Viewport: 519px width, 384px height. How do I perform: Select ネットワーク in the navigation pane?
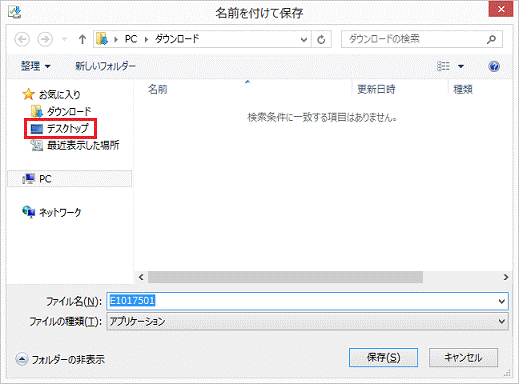[x=52, y=212]
